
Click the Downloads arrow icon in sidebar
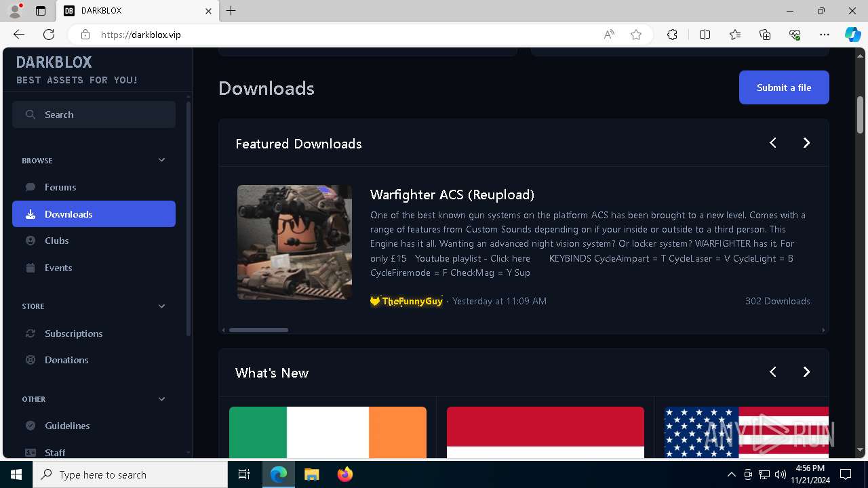[31, 214]
